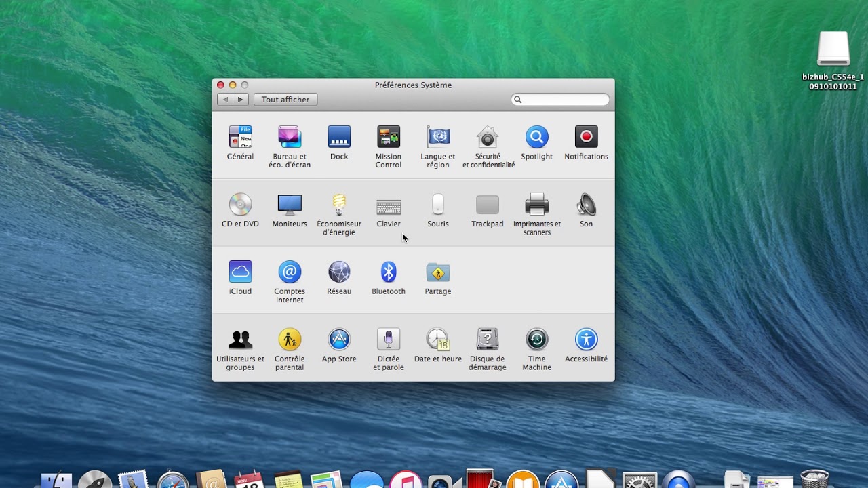
Task: Open the Son sound preferences
Action: (x=586, y=210)
